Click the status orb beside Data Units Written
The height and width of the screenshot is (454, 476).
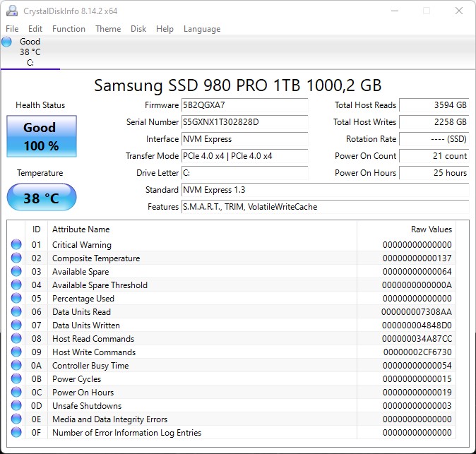(x=16, y=325)
